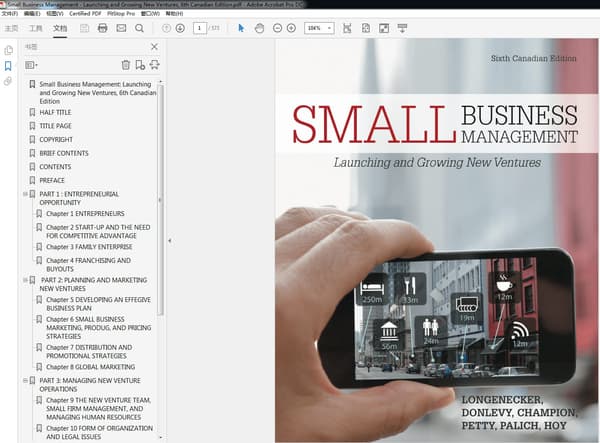Open the 编辑(E) menu

(32, 13)
